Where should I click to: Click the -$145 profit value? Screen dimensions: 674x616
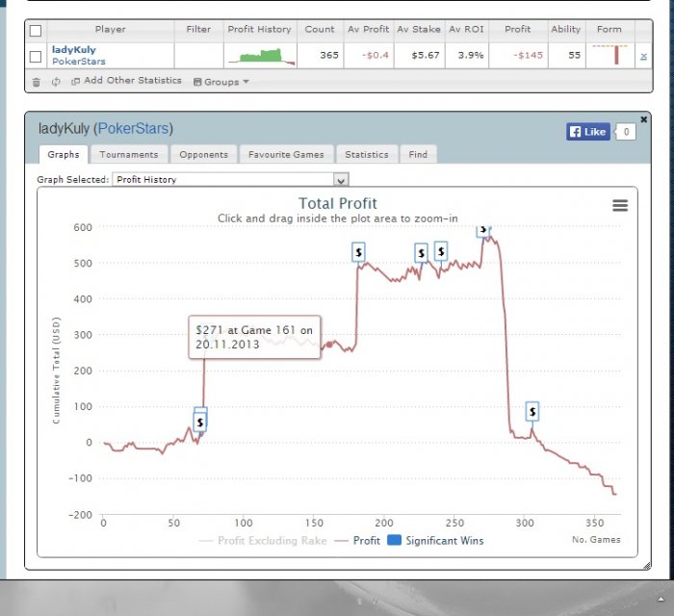click(528, 55)
